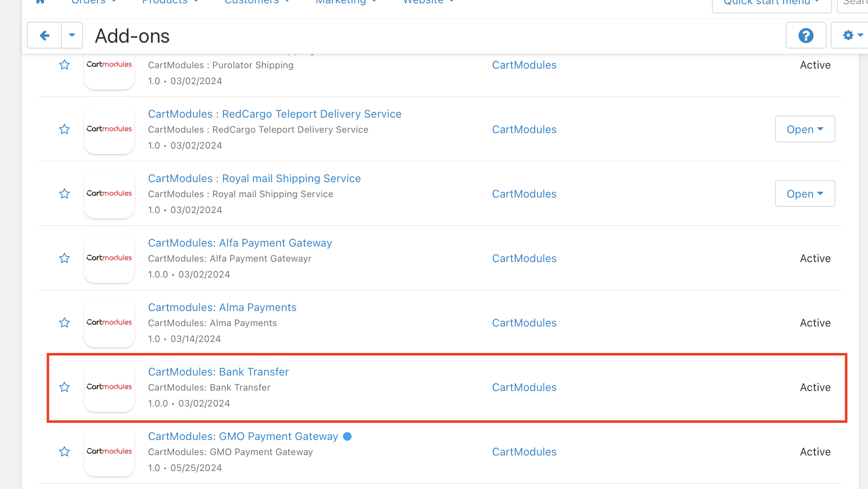Click "CartModules : Purolator Shipping" description text

[221, 65]
